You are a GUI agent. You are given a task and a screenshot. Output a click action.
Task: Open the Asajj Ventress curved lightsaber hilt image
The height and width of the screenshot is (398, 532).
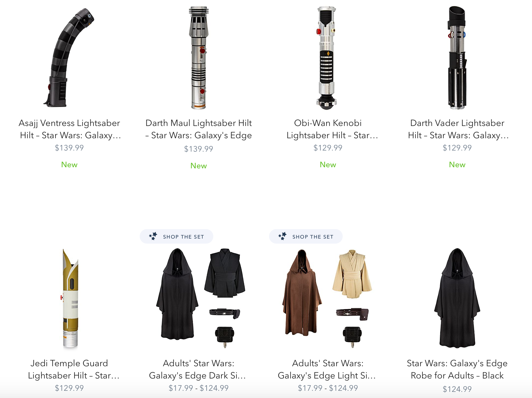tap(69, 57)
